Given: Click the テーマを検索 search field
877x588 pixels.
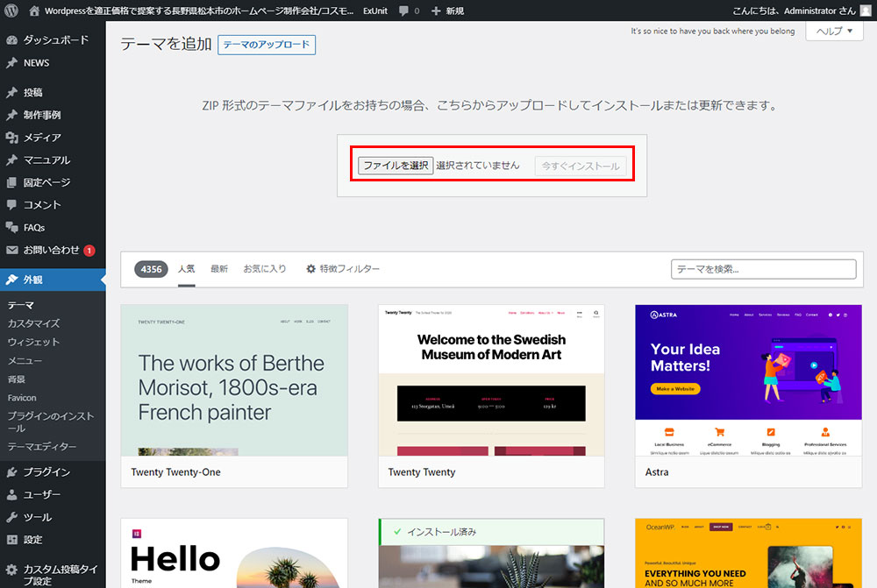Looking at the screenshot, I should point(763,269).
